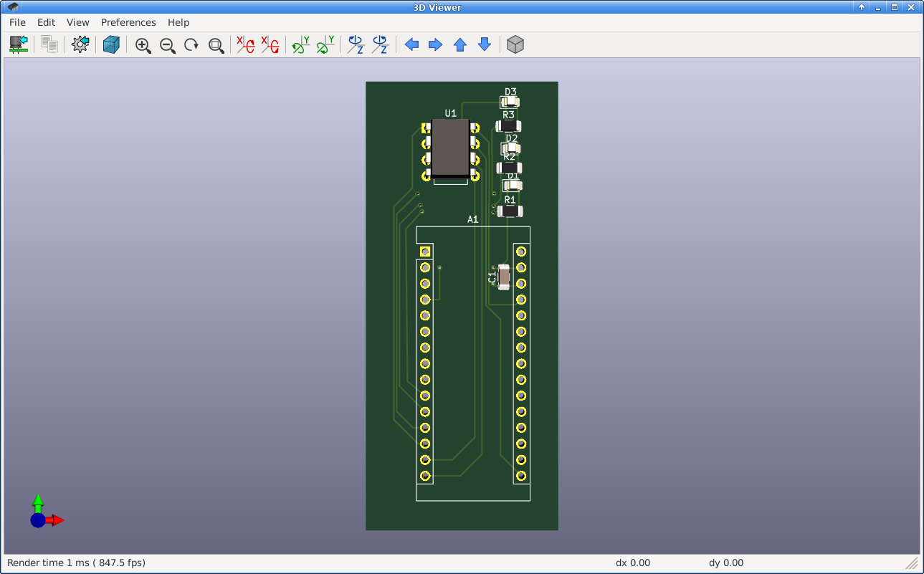Rotate X clockwise icon
The image size is (924, 574).
(x=246, y=45)
